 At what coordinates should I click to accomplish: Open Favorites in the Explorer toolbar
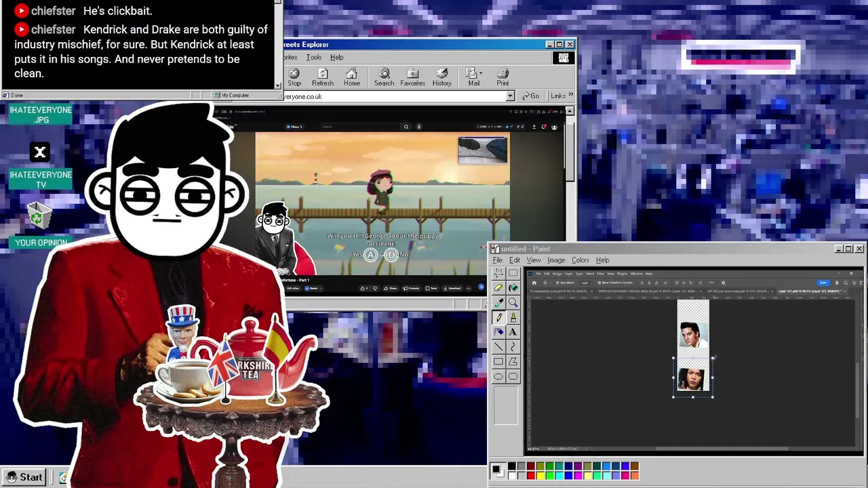tap(412, 77)
